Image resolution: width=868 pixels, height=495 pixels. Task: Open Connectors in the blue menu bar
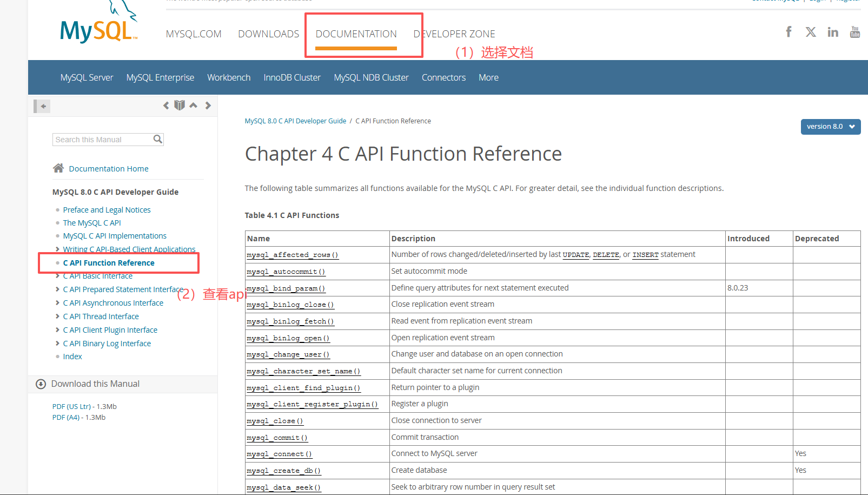[443, 77]
